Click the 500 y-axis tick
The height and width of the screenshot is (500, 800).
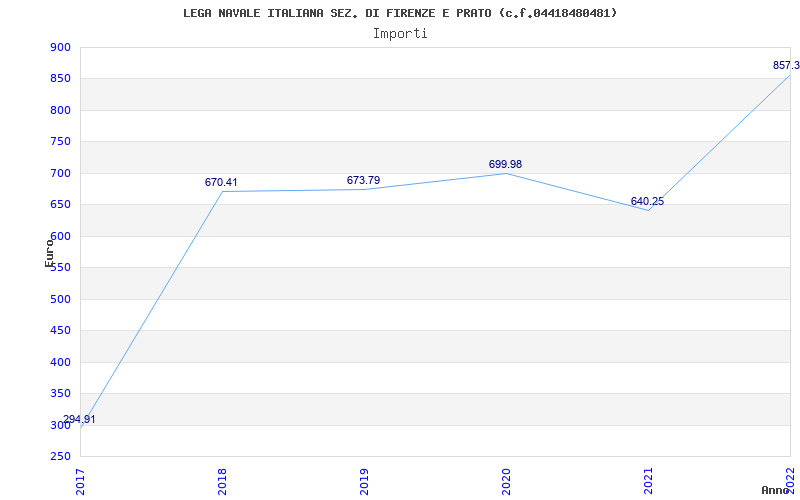point(60,299)
